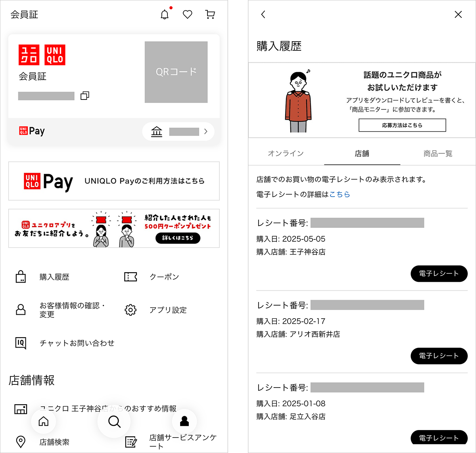This screenshot has width=476, height=453.
Task: Open account via bottom person icon
Action: [x=184, y=421]
